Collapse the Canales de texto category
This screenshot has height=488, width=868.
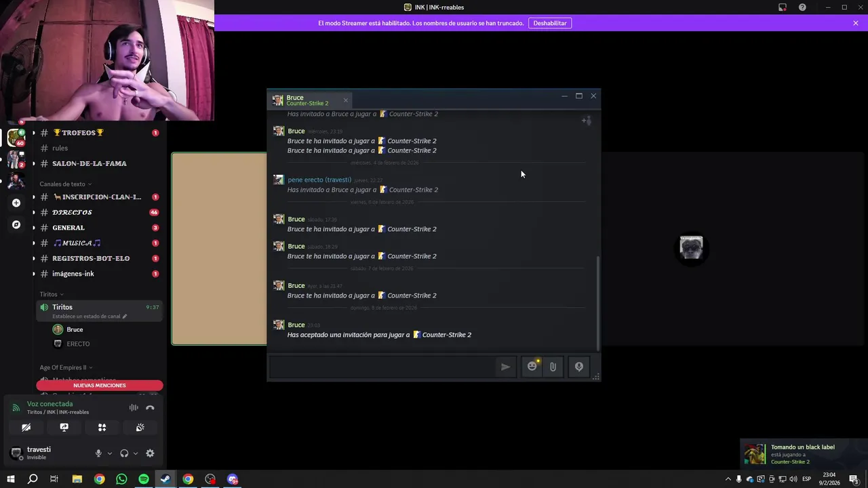coord(65,184)
